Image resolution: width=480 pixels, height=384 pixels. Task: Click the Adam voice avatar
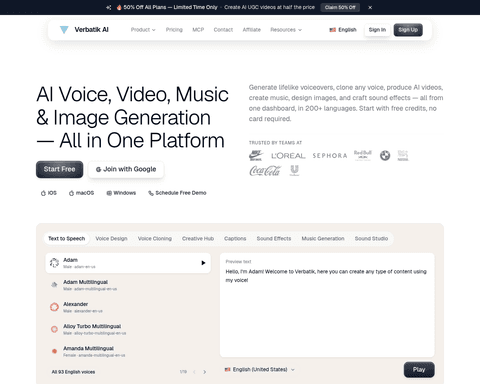[54, 263]
